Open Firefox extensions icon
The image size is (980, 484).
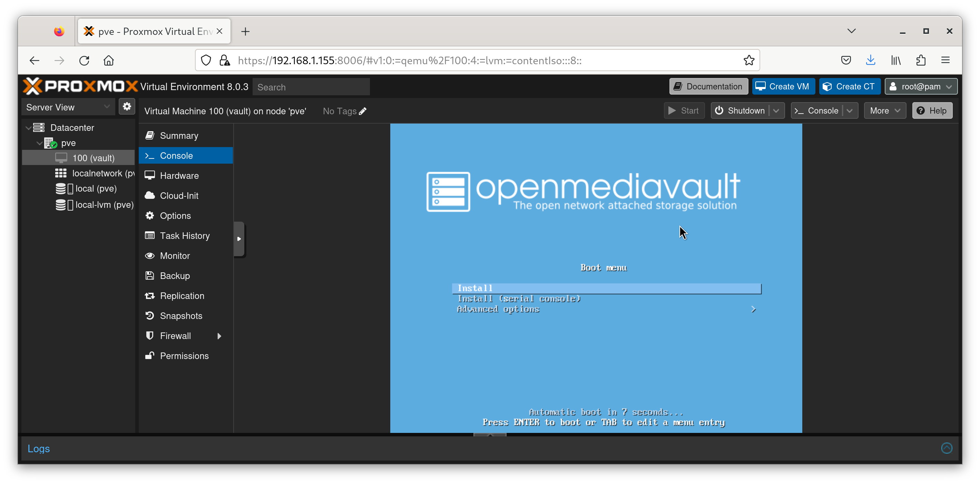click(921, 60)
